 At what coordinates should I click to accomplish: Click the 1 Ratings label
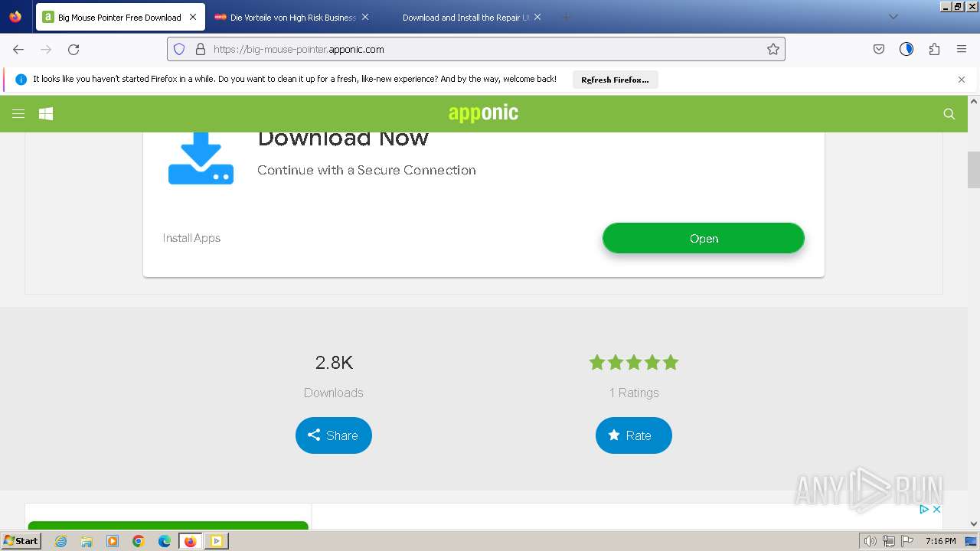coord(634,393)
